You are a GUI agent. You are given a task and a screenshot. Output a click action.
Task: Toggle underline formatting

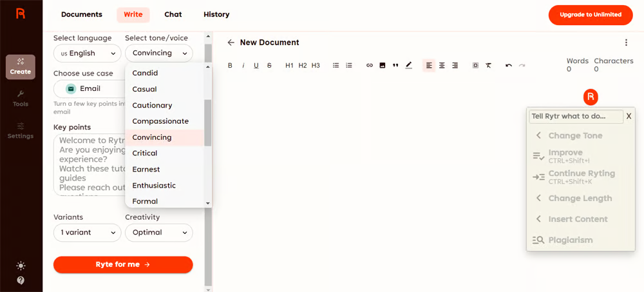[x=256, y=65]
